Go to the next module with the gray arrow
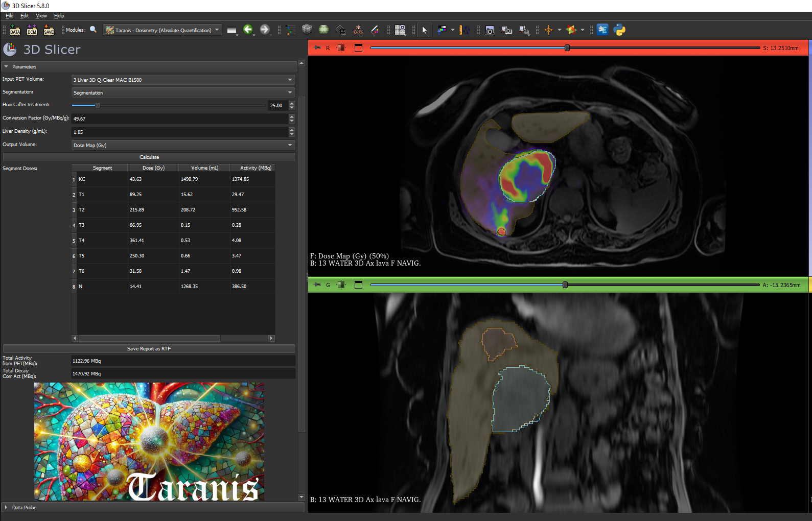The width and height of the screenshot is (812, 521). (265, 30)
